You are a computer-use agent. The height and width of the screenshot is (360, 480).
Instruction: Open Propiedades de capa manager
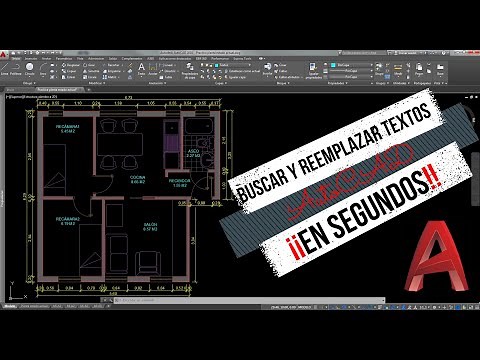(x=190, y=71)
